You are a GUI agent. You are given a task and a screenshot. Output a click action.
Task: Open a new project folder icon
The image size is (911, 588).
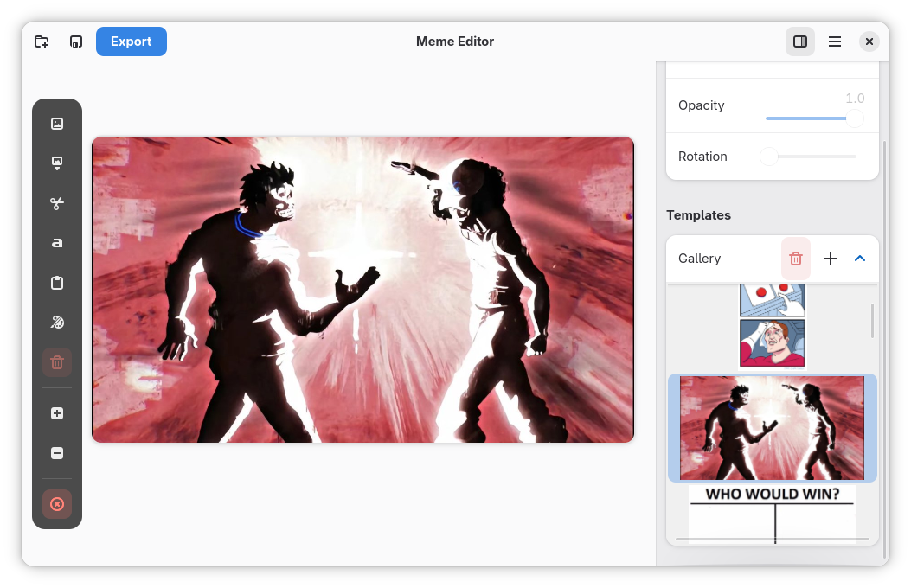click(x=42, y=42)
